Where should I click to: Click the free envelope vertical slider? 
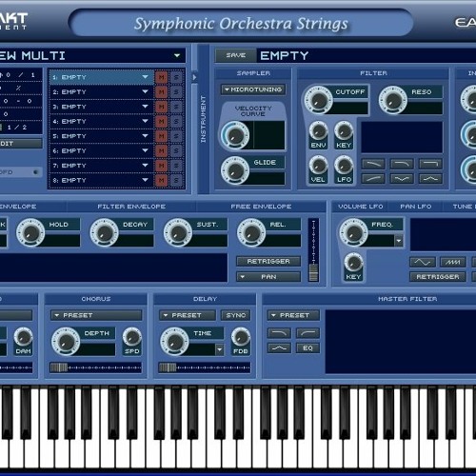pyautogui.click(x=313, y=250)
